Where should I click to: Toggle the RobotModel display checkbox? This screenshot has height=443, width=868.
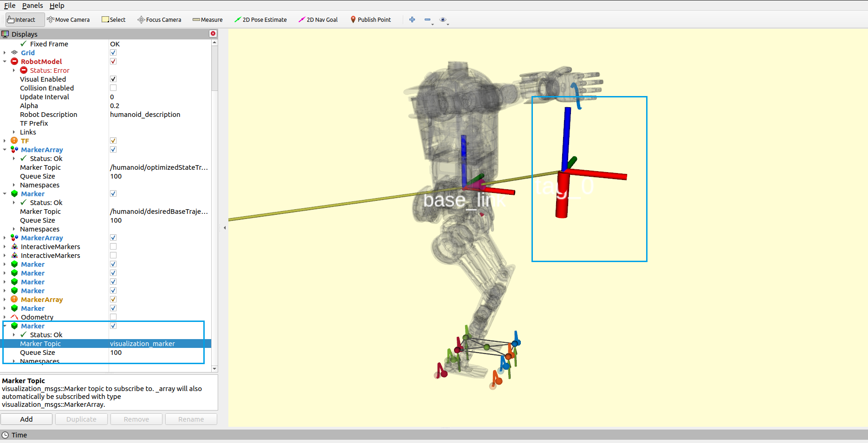[x=113, y=61]
